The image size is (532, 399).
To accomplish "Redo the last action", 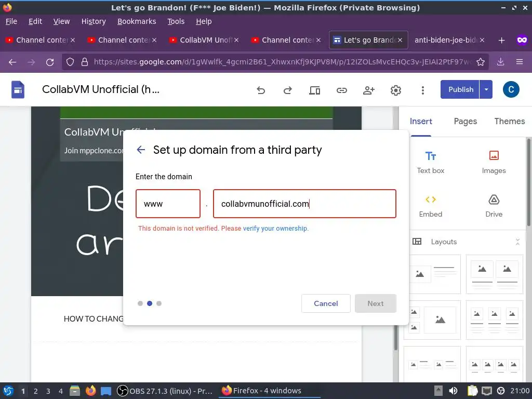I will [x=287, y=90].
